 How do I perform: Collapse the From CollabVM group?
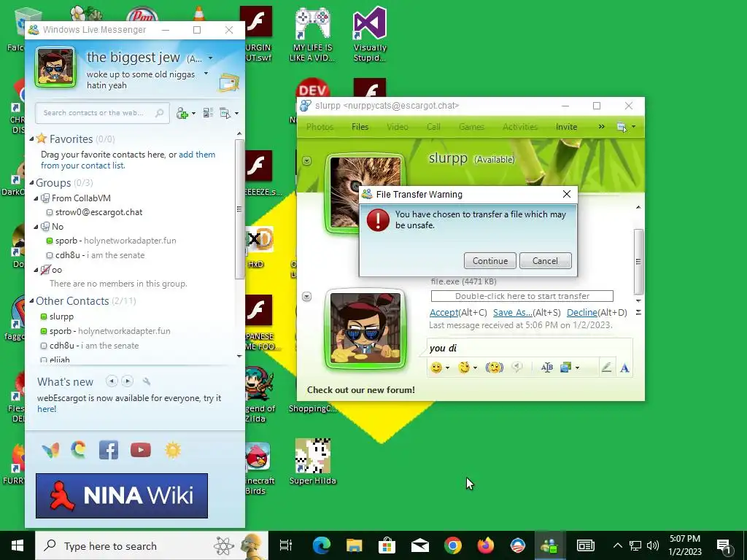36,198
